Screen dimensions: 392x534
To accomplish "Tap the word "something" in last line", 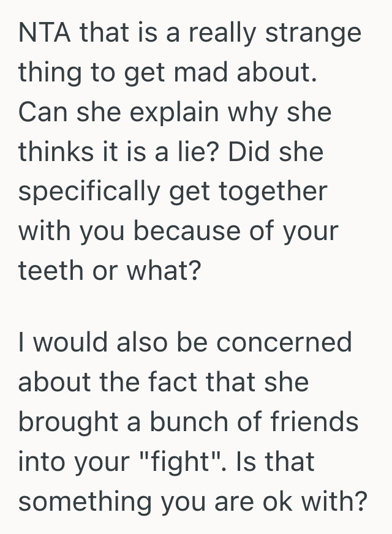I will tap(85, 500).
